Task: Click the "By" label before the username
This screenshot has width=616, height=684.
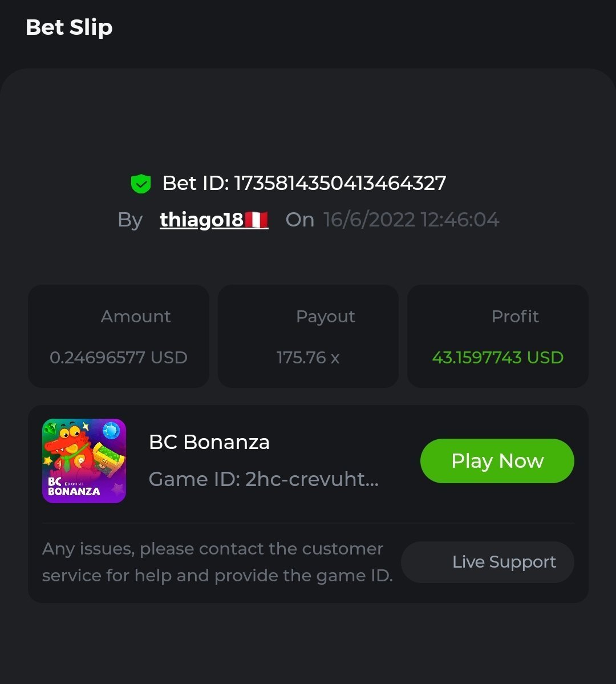Action: click(x=130, y=220)
